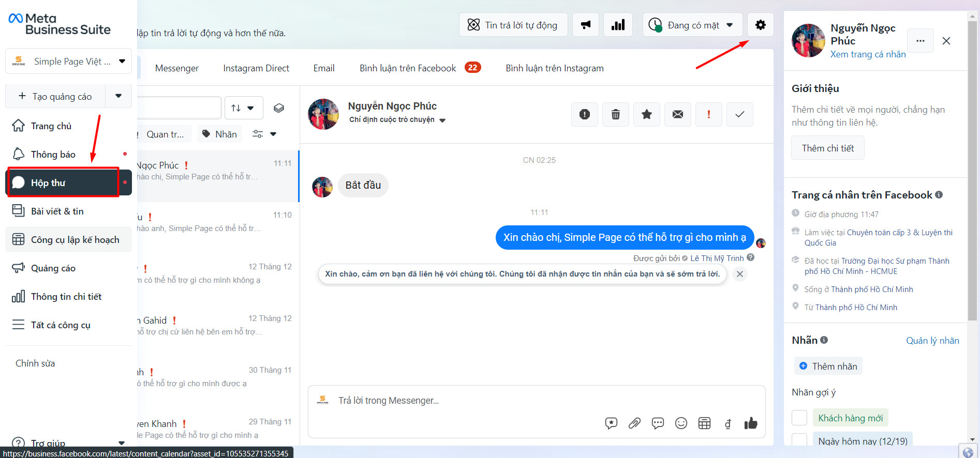Open saved replies icon in composer

(x=611, y=423)
